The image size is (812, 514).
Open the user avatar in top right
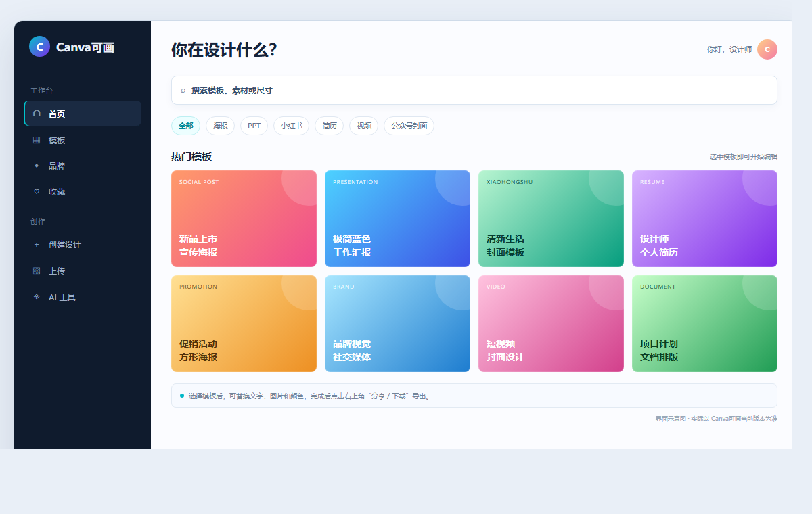(767, 49)
